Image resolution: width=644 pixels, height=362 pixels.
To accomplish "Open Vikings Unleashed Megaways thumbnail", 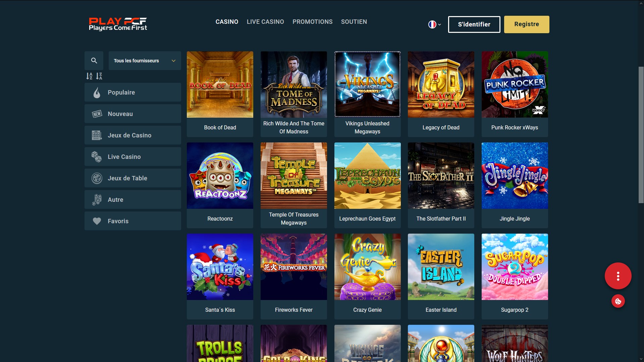I will point(367,84).
